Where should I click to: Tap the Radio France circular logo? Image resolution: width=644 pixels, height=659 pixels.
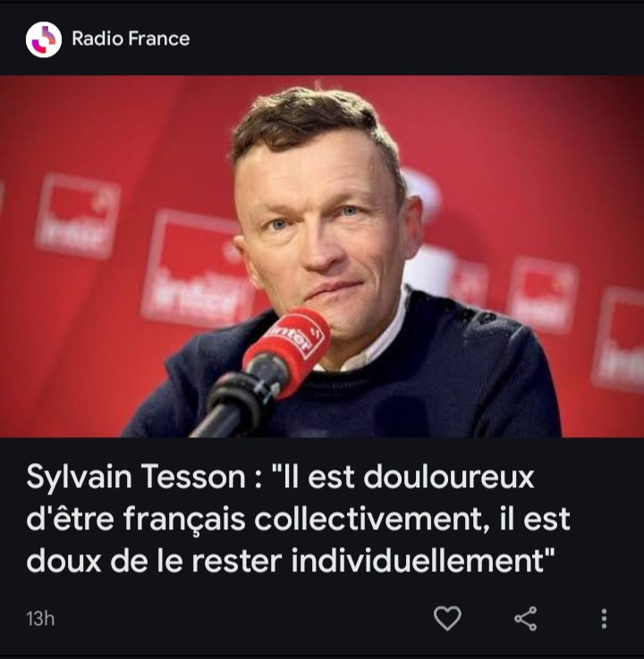(44, 39)
